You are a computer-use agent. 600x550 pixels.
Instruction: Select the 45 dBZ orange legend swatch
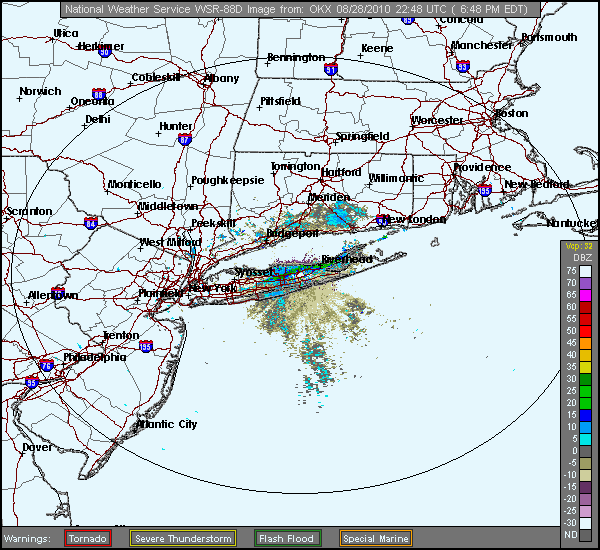[x=585, y=343]
